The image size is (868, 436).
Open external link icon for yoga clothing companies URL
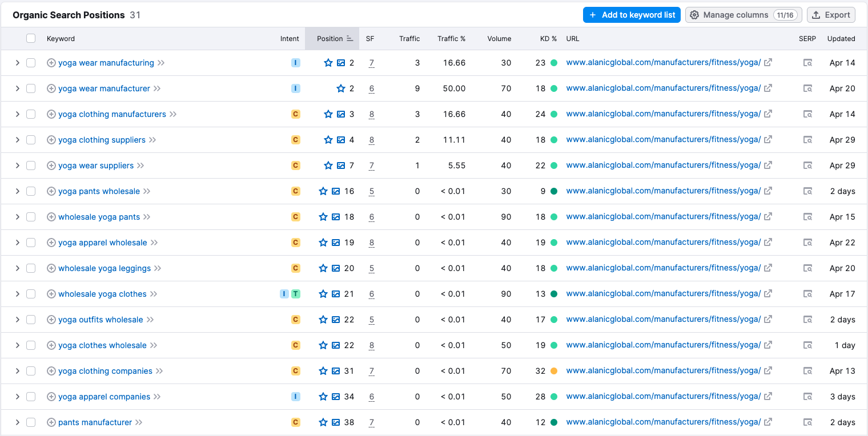(768, 371)
